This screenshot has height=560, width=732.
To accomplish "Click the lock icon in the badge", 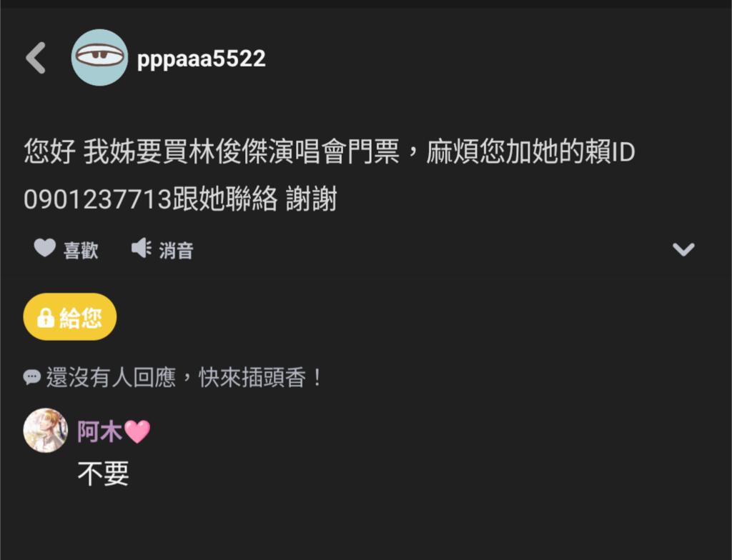I will click(46, 318).
